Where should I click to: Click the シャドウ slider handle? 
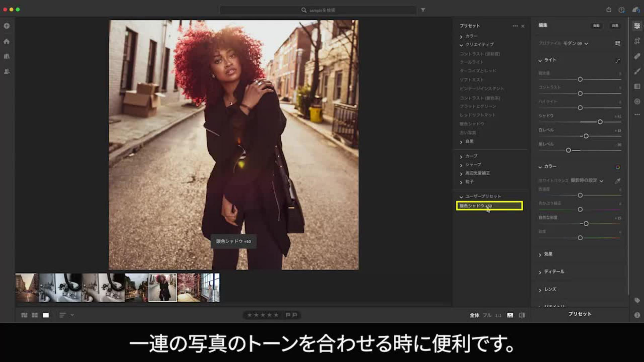pyautogui.click(x=600, y=122)
